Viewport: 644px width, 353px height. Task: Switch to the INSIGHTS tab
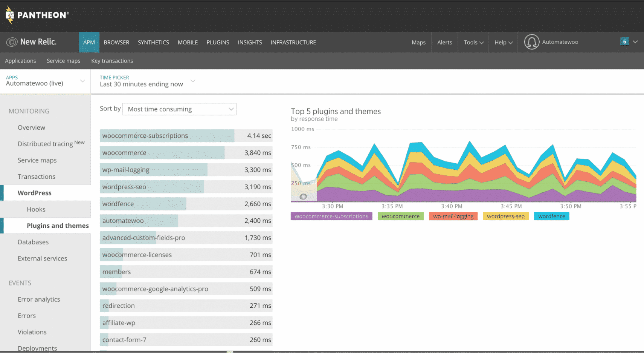coord(250,42)
